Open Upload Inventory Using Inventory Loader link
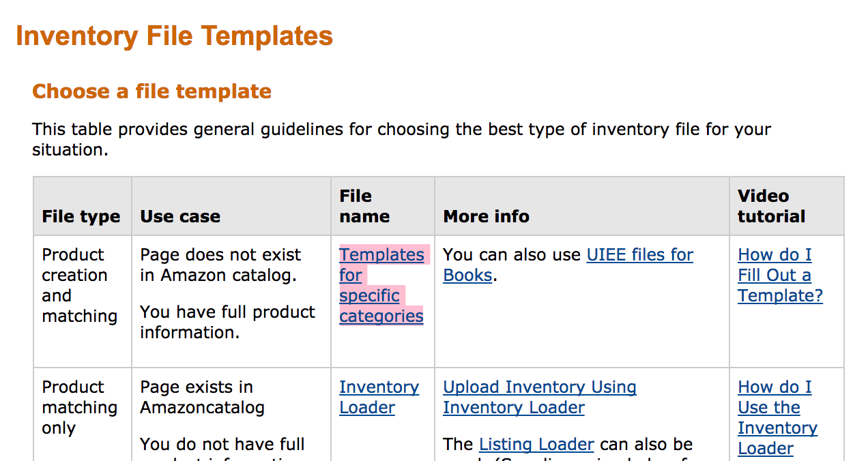 pyautogui.click(x=540, y=397)
